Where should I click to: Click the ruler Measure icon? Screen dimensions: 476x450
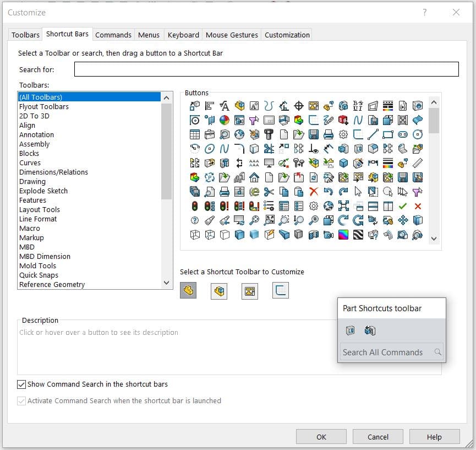tap(418, 163)
